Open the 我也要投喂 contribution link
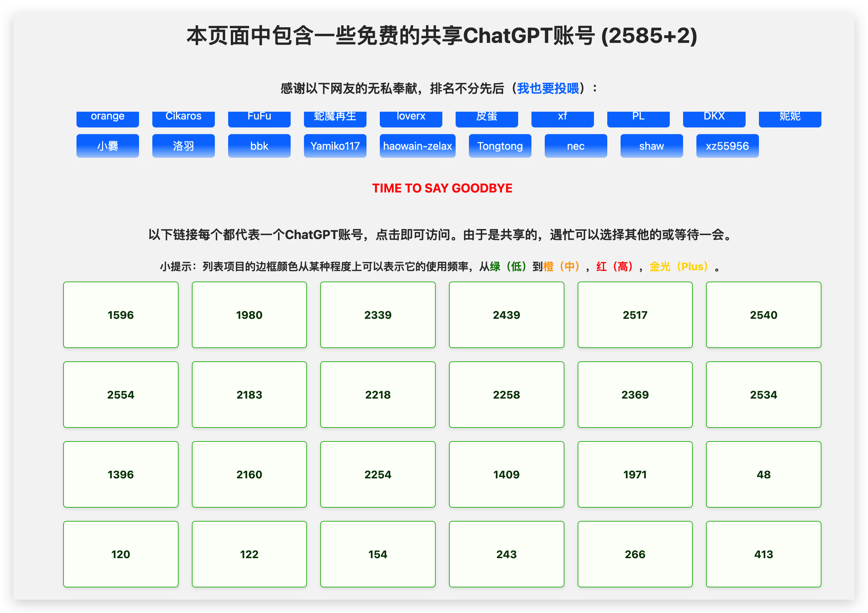The width and height of the screenshot is (868, 613). [x=548, y=88]
